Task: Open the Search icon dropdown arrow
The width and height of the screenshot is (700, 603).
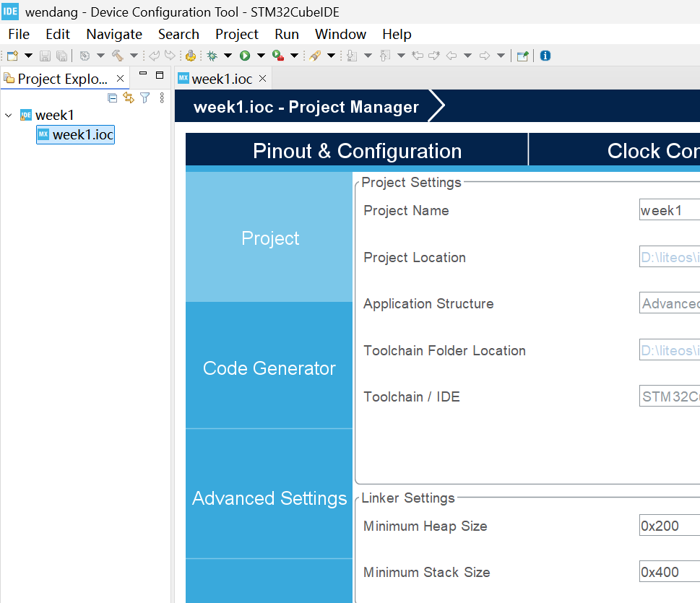Action: point(332,56)
